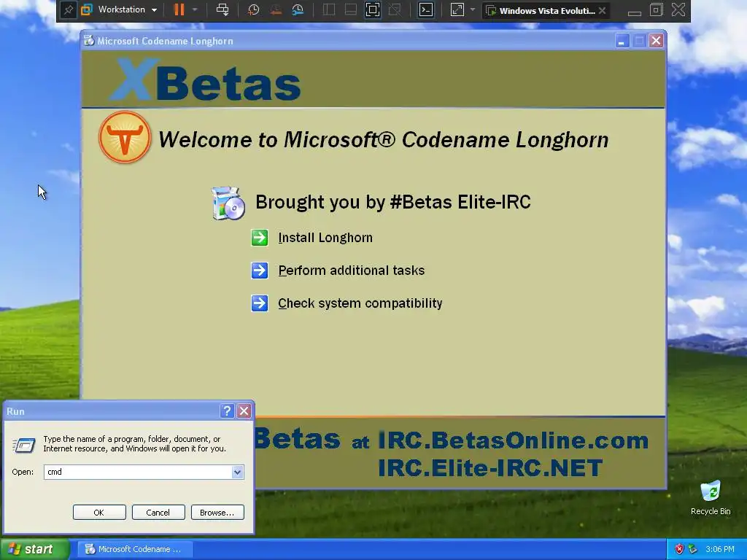Open the snapshot manager
Viewport: 747px width, 560px height.
click(298, 9)
